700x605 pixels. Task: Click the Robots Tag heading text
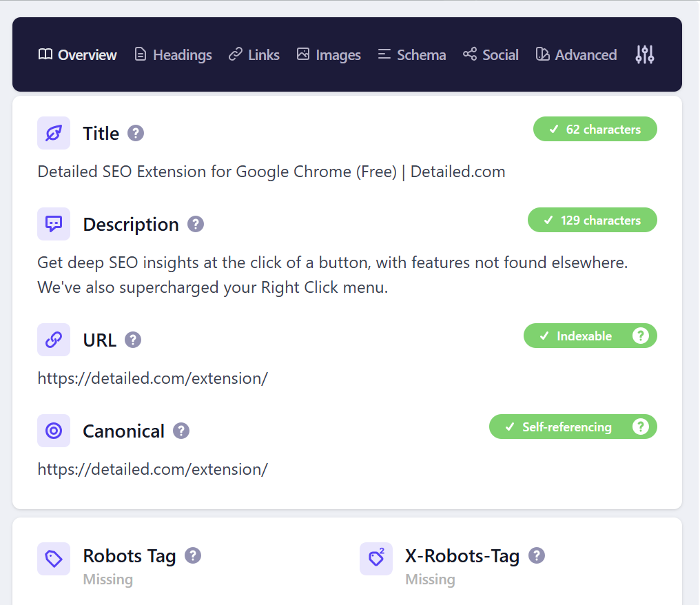click(x=130, y=556)
